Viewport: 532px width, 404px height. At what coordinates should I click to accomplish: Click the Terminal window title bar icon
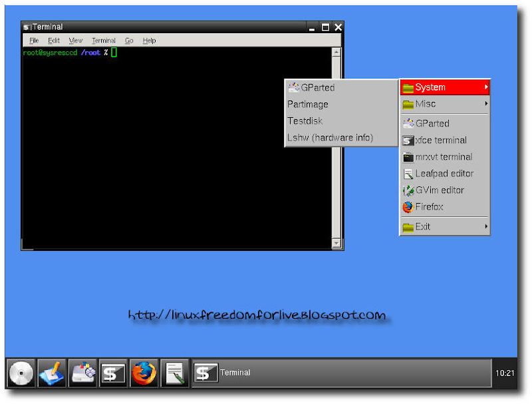click(27, 27)
